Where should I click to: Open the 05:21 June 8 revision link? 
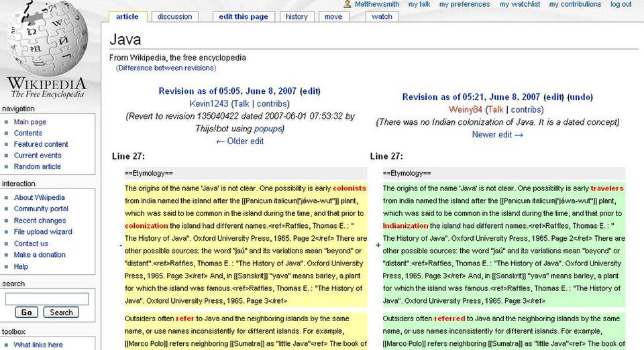[471, 97]
